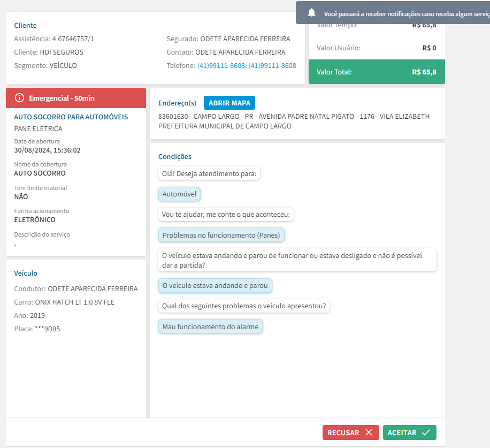Call the second listed phone number

pos(272,66)
